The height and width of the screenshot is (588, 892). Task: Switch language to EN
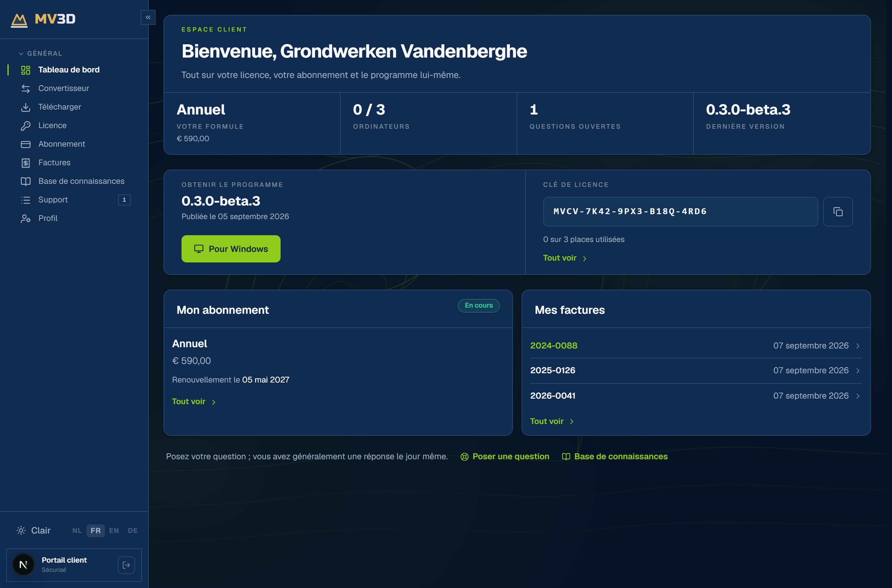(114, 531)
